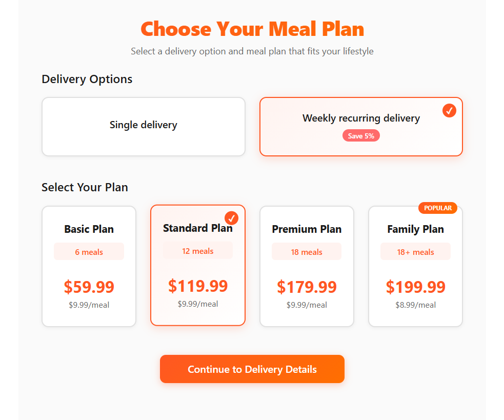Click the checkmark icon on Weekly recurring delivery
This screenshot has height=420, width=504.
click(x=449, y=111)
